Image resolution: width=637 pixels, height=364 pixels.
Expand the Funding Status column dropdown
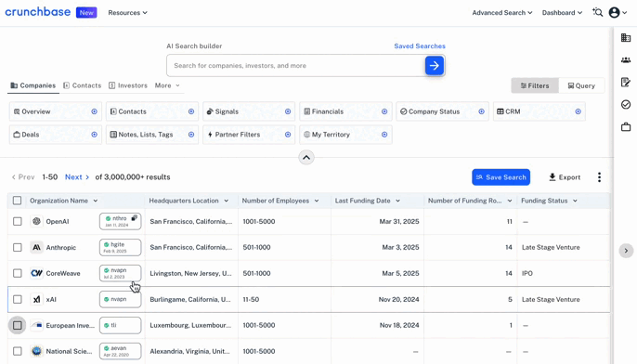[575, 201]
